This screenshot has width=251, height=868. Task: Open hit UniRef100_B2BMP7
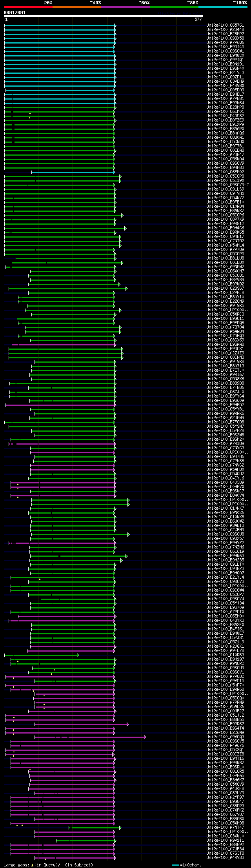(x=225, y=34)
